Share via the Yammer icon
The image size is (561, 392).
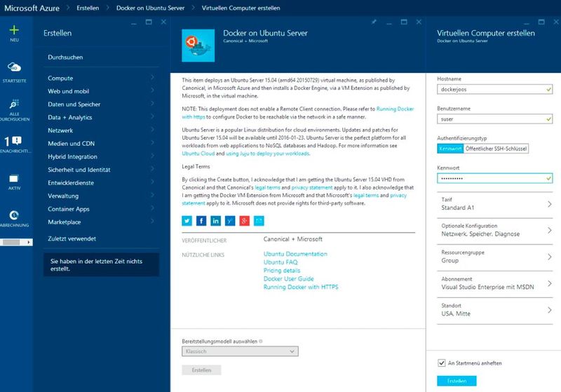[230, 221]
